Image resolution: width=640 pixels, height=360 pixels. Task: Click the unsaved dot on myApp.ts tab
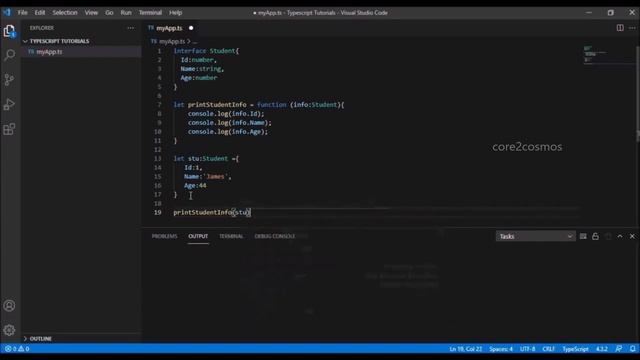(x=191, y=28)
